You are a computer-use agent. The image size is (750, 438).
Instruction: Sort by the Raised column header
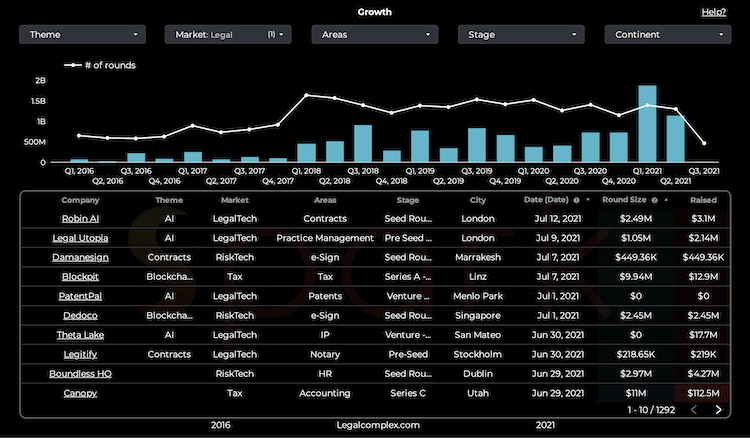coord(703,200)
